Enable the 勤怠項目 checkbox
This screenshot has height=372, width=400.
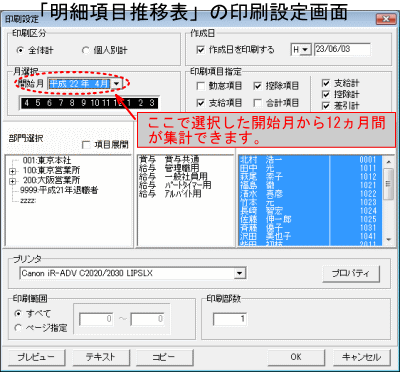click(201, 86)
